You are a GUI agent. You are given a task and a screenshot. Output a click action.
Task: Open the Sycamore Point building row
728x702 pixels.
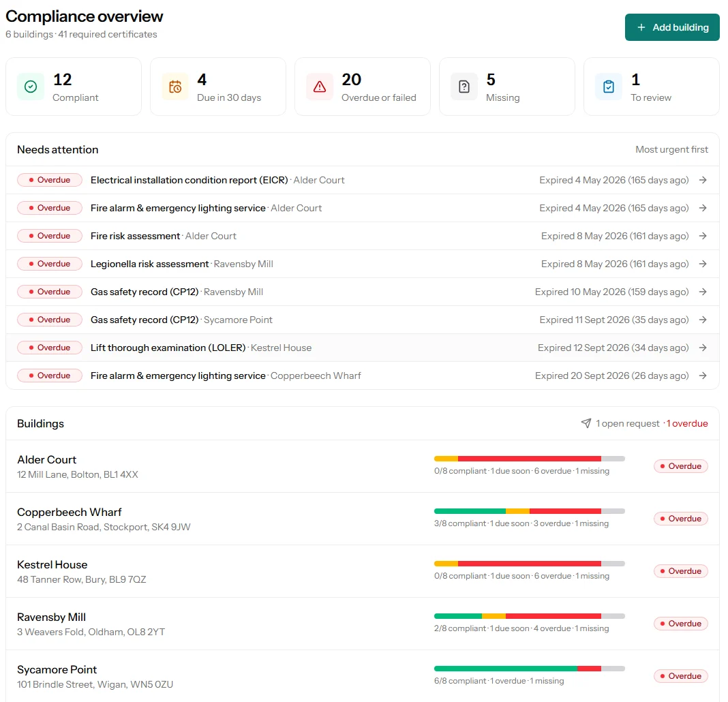point(363,676)
